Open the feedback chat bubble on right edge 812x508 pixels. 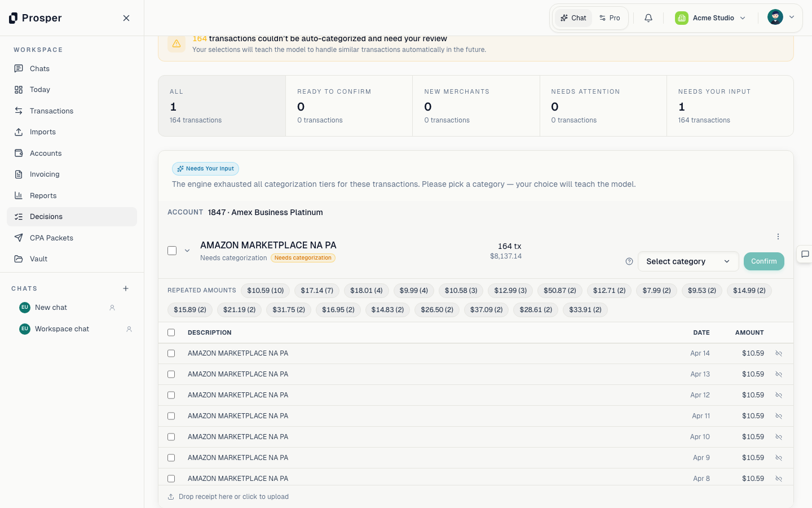(805, 254)
